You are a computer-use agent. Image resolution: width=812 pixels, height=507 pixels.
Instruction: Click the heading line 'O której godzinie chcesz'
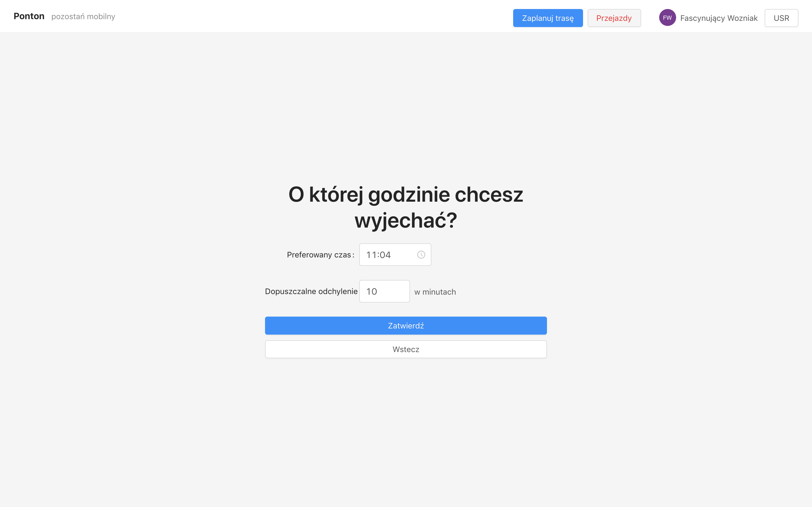point(406,194)
